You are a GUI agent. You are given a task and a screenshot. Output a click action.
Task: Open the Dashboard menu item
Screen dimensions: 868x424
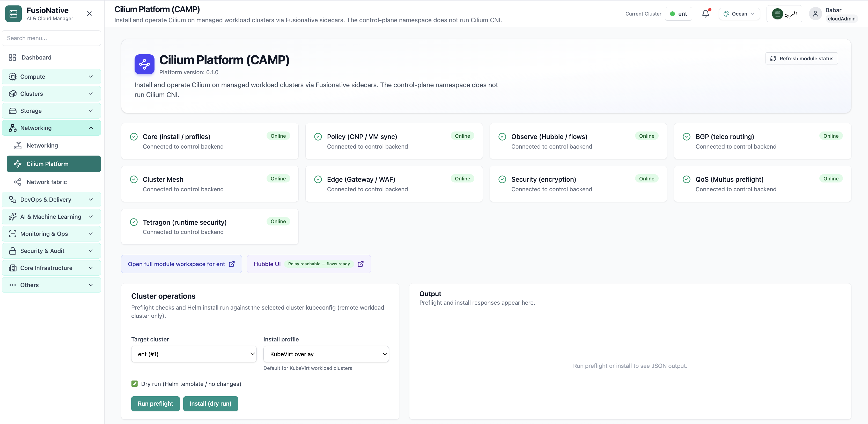[x=51, y=58]
